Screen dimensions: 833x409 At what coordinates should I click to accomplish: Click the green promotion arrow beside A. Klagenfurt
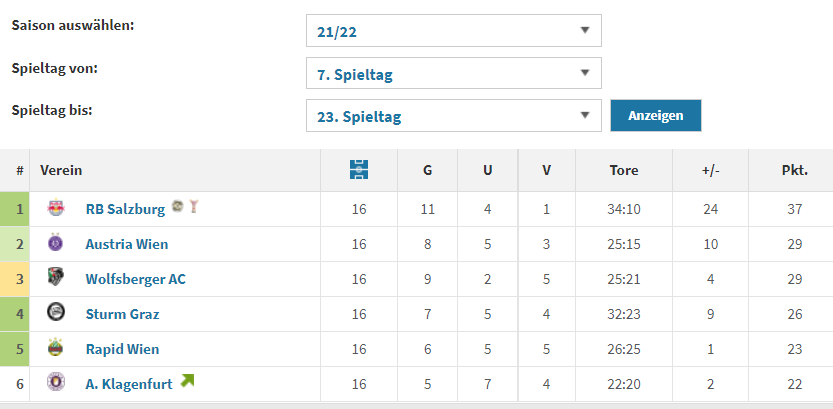[187, 380]
